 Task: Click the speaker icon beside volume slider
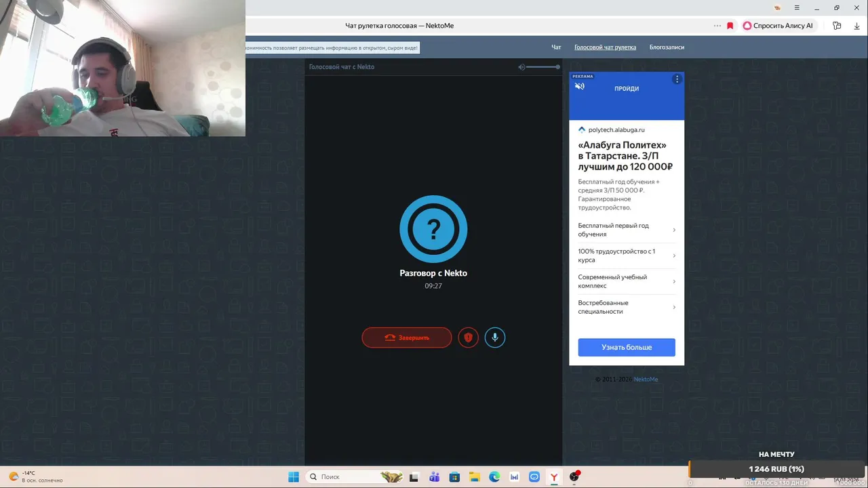point(521,66)
